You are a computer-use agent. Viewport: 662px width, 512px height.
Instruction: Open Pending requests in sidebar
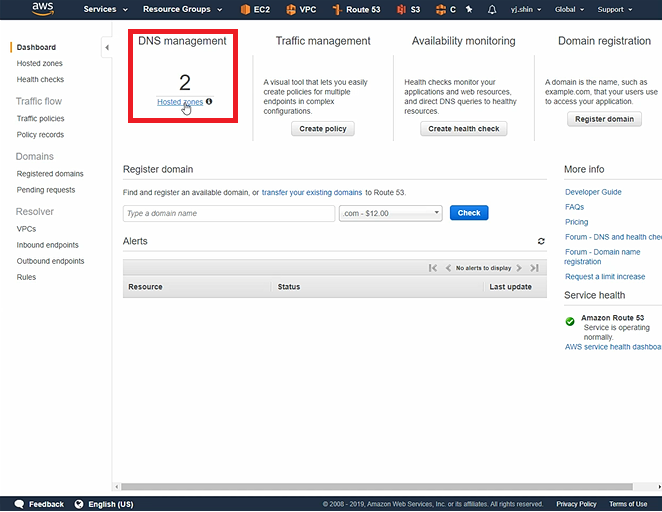pyautogui.click(x=46, y=190)
